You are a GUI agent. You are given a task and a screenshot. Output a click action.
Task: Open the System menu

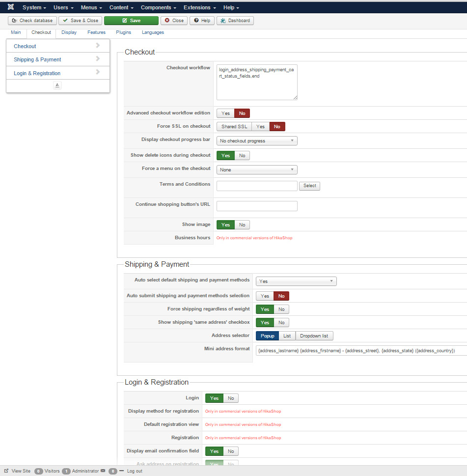(34, 7)
